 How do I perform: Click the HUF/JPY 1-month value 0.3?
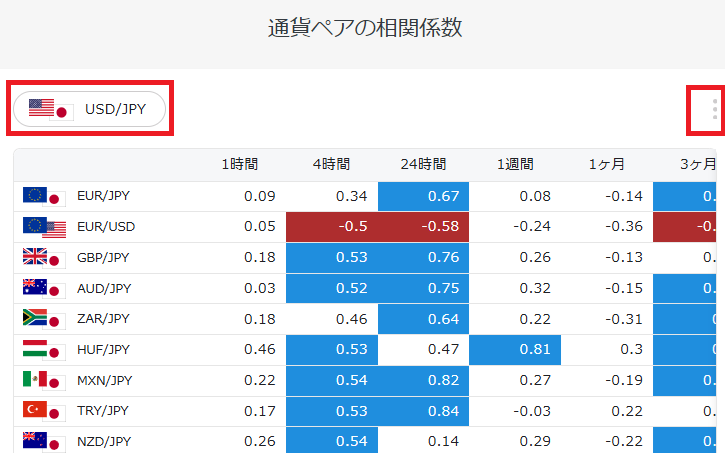tap(631, 349)
